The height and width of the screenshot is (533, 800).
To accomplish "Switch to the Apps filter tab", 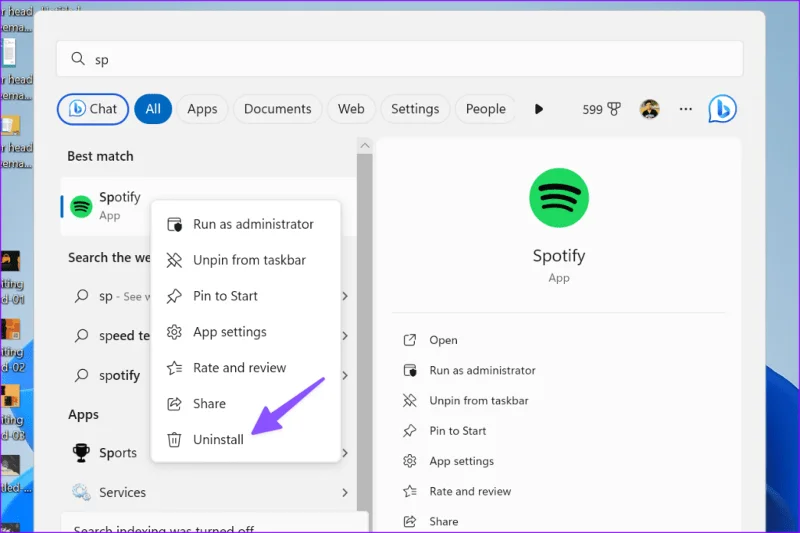I will tap(202, 109).
